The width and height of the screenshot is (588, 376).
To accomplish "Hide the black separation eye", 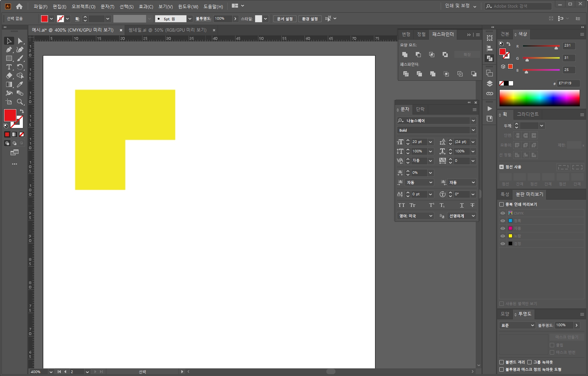I will (x=503, y=244).
